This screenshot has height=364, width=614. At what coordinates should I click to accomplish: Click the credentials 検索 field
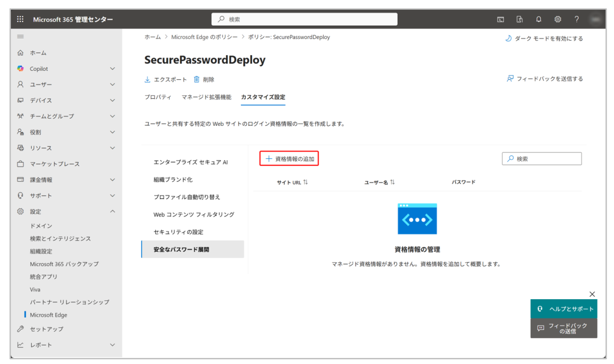pyautogui.click(x=541, y=159)
